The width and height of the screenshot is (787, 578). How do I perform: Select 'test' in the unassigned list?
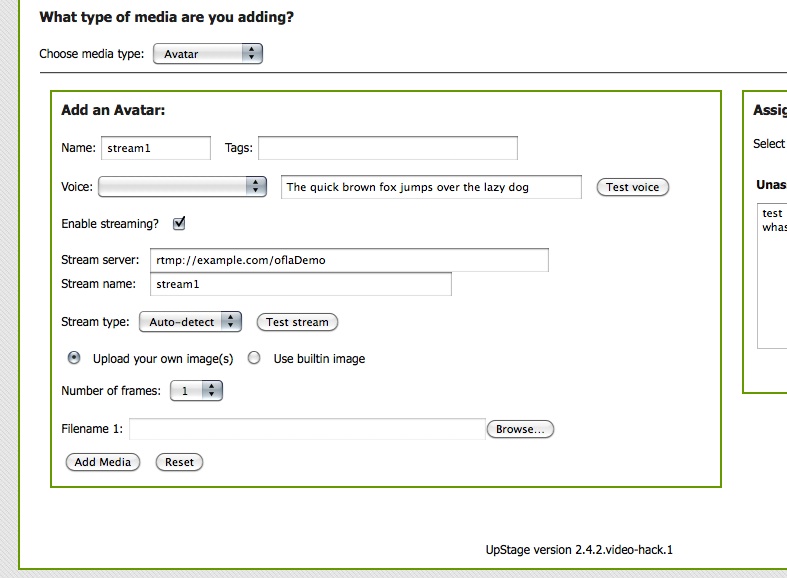click(x=772, y=213)
